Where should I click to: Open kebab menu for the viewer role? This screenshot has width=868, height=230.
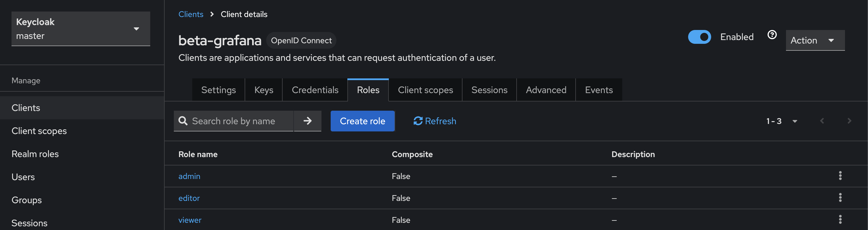840,220
